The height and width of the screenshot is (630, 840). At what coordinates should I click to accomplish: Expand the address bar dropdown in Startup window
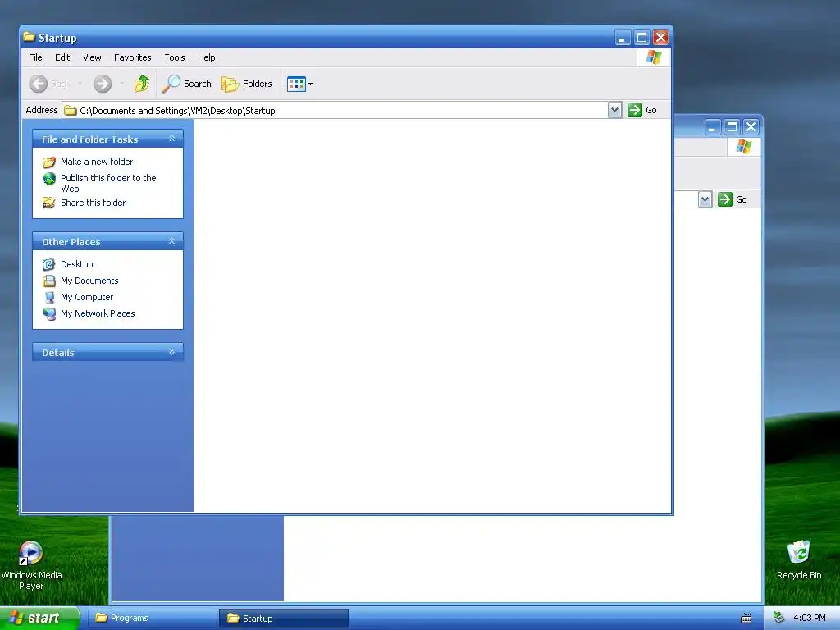coord(615,111)
